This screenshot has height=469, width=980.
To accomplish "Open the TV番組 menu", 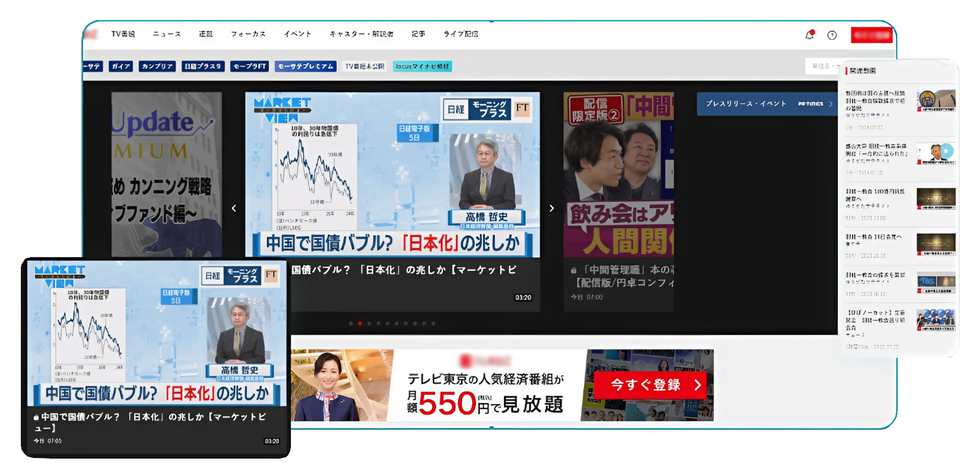I will tap(123, 34).
